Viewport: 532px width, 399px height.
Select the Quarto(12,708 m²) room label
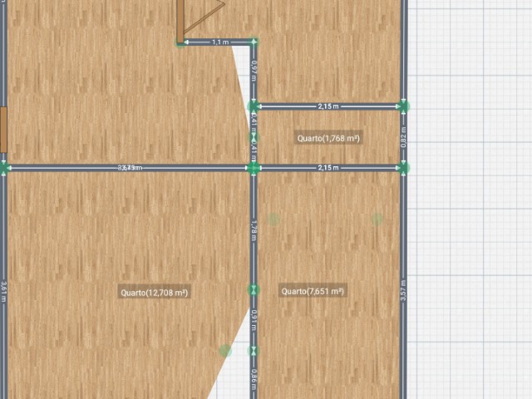155,292
